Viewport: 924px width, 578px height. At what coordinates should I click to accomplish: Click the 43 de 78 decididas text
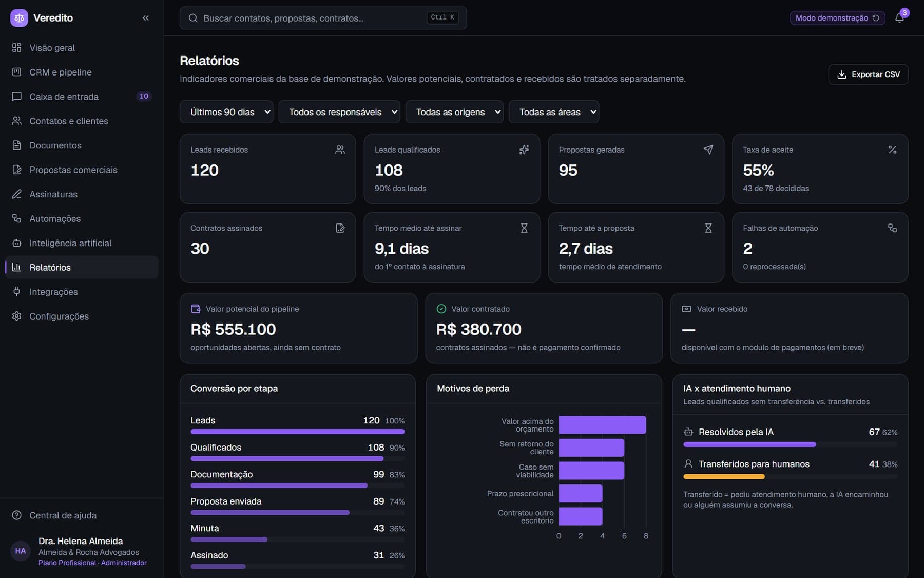[x=776, y=189]
